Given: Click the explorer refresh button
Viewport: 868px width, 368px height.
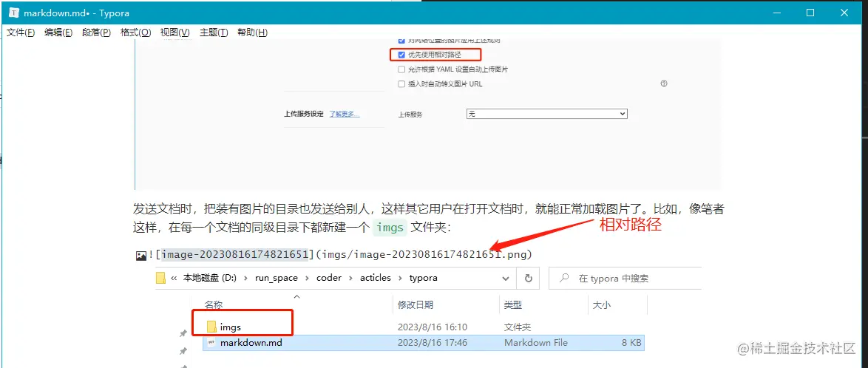Looking at the screenshot, I should (x=528, y=278).
